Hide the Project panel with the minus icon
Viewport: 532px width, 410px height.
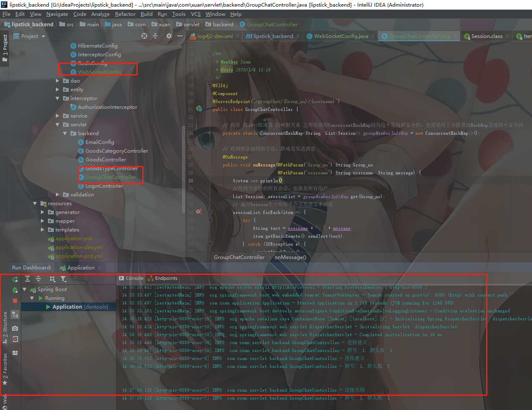[x=180, y=36]
